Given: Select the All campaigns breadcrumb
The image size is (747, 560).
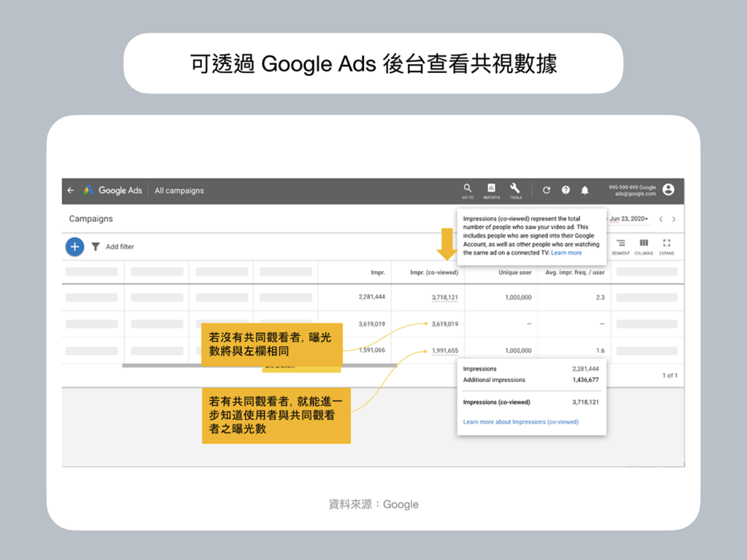Looking at the screenshot, I should [x=179, y=190].
